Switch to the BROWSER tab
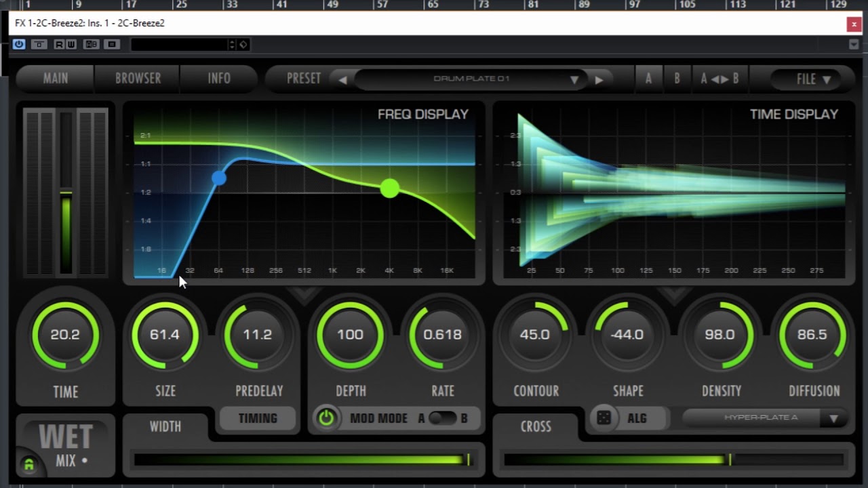Image resolution: width=868 pixels, height=488 pixels. click(138, 78)
